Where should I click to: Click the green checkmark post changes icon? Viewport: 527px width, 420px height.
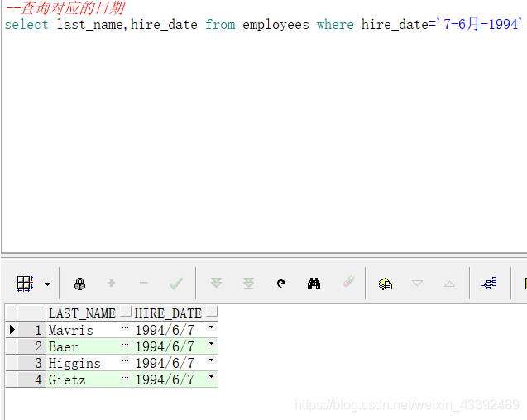[x=176, y=284]
